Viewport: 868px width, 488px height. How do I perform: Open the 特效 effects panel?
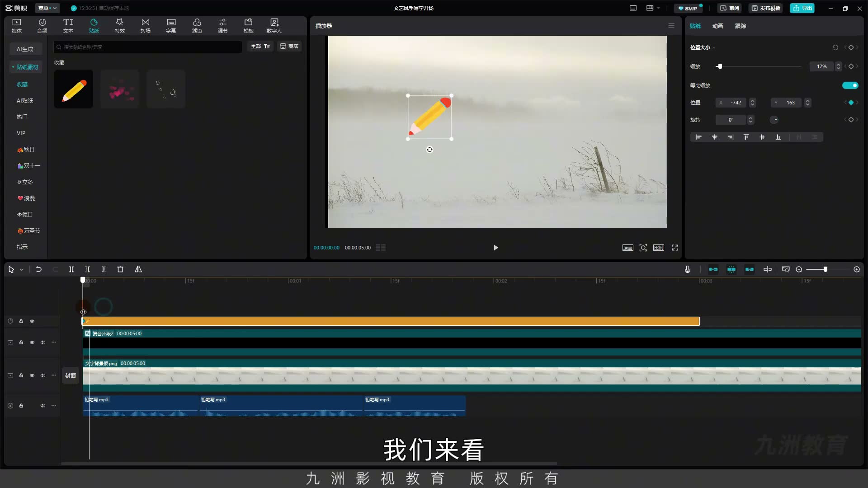point(119,26)
